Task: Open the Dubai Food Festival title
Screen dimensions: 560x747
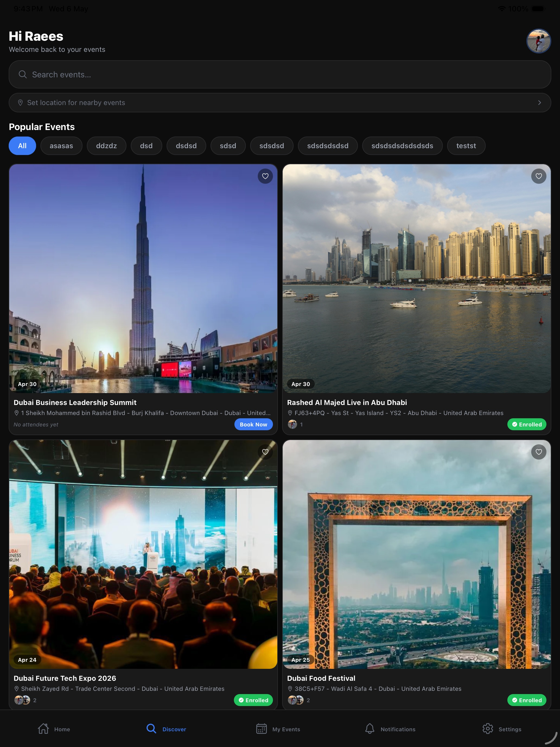Action: click(321, 678)
